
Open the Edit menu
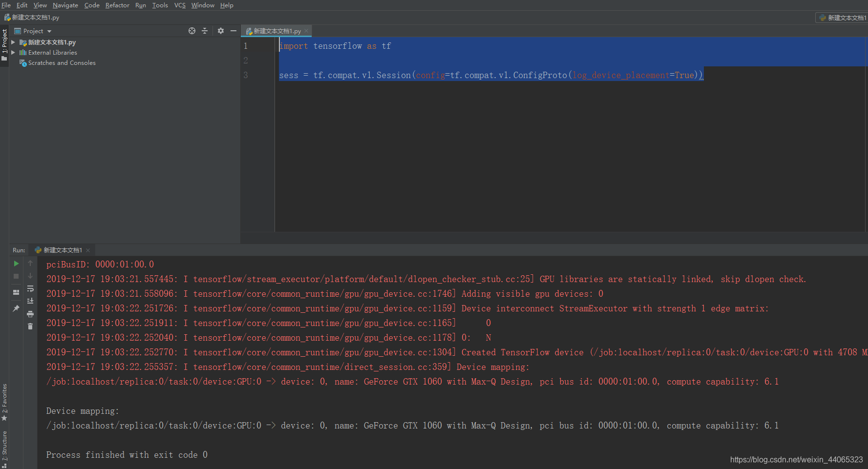pyautogui.click(x=22, y=5)
